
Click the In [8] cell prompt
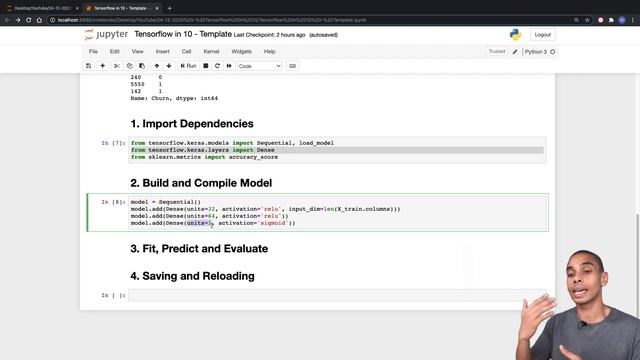pos(113,202)
